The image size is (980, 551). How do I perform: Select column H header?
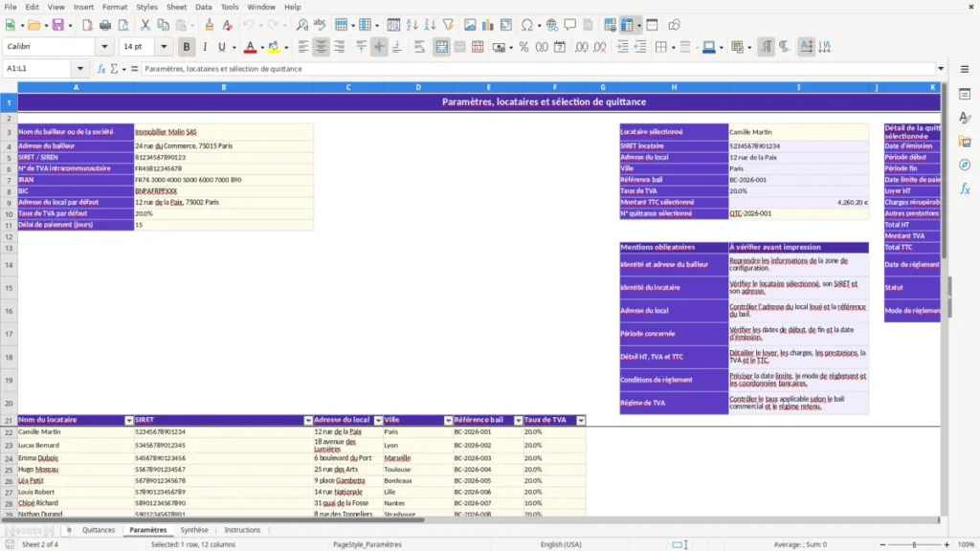pyautogui.click(x=674, y=87)
